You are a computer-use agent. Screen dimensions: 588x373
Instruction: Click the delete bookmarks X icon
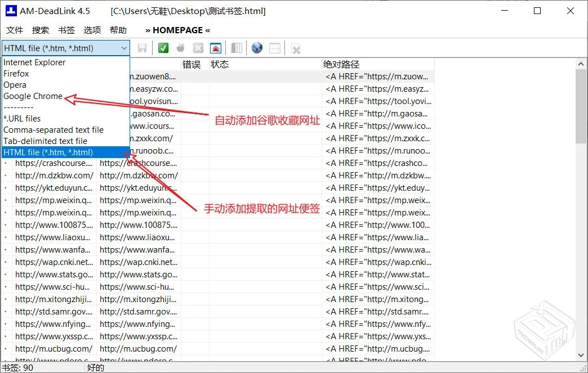point(296,48)
